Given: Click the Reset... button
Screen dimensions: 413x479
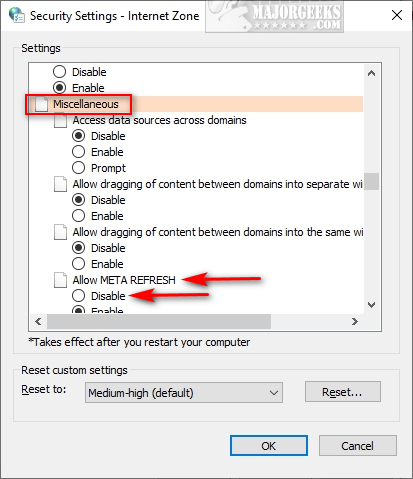Looking at the screenshot, I should click(342, 392).
